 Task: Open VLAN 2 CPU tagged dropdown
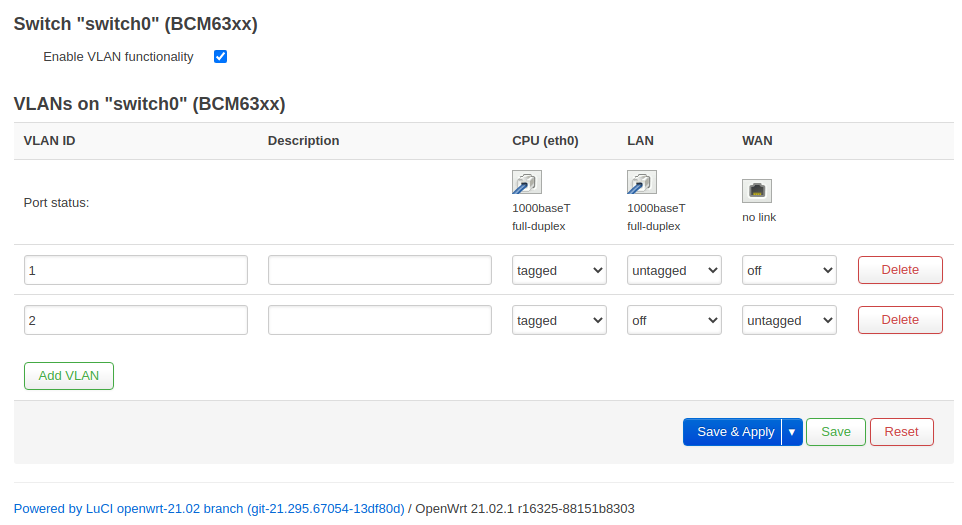click(559, 320)
